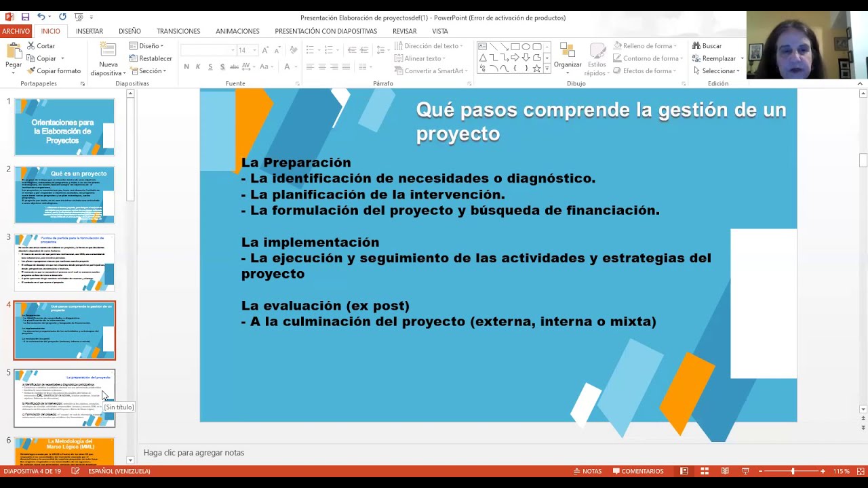
Task: Open the font size 14 dropdown
Action: pos(254,50)
